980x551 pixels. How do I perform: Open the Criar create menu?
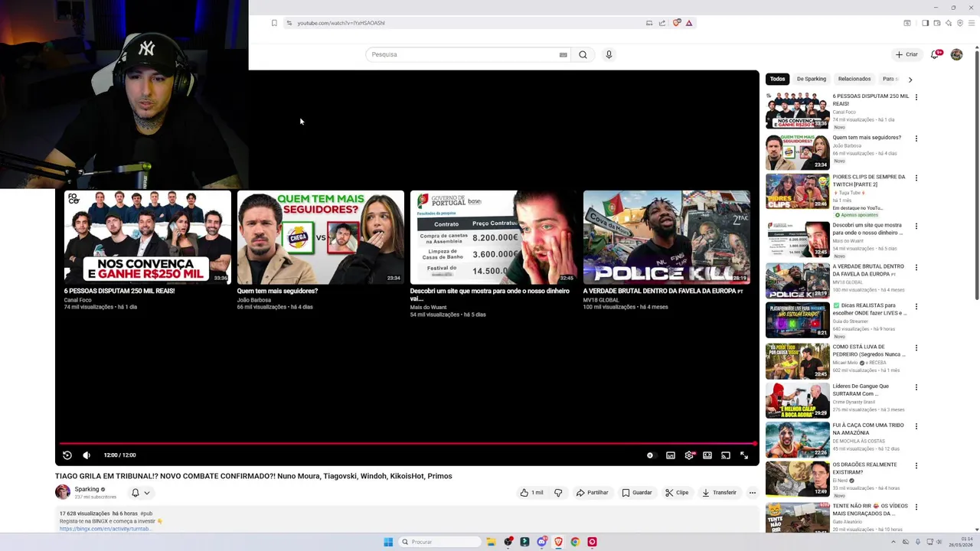tap(906, 54)
